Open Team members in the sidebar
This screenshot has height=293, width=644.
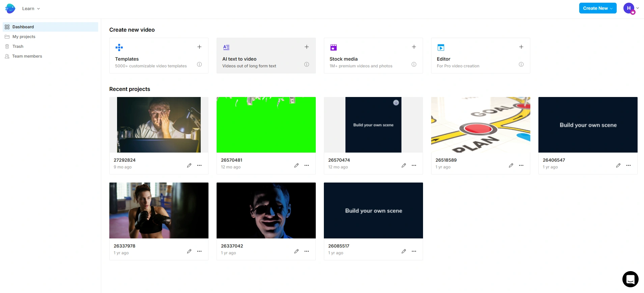pyautogui.click(x=50, y=56)
